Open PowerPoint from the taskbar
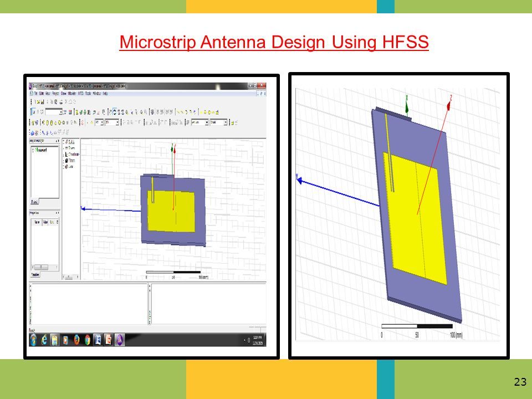This screenshot has height=399, width=532. (x=108, y=340)
